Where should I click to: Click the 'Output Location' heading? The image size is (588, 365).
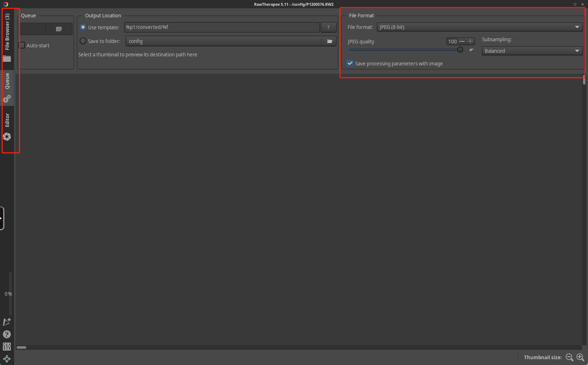click(x=103, y=16)
